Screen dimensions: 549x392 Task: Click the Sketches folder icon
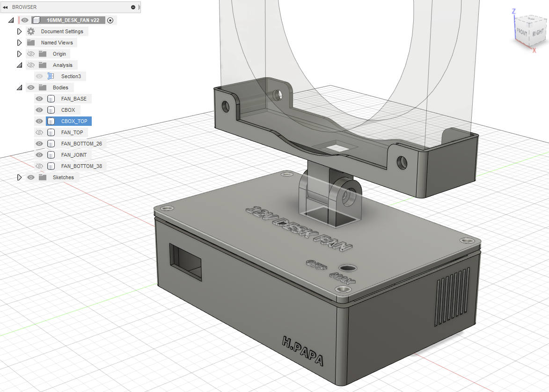[43, 177]
